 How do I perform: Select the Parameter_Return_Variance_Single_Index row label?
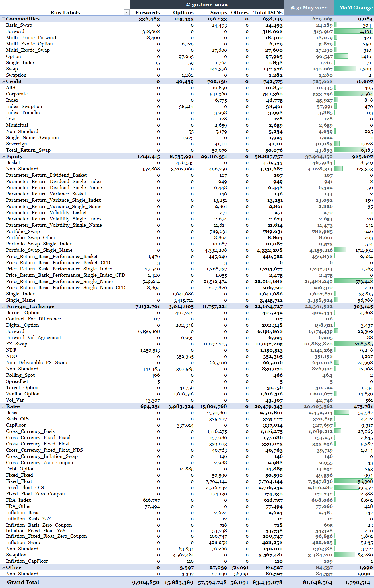click(x=53, y=200)
